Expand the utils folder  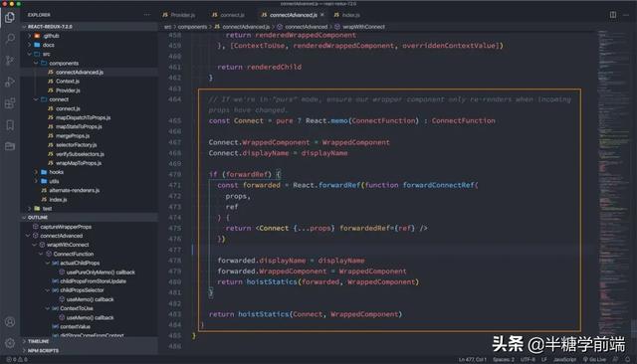point(90,181)
